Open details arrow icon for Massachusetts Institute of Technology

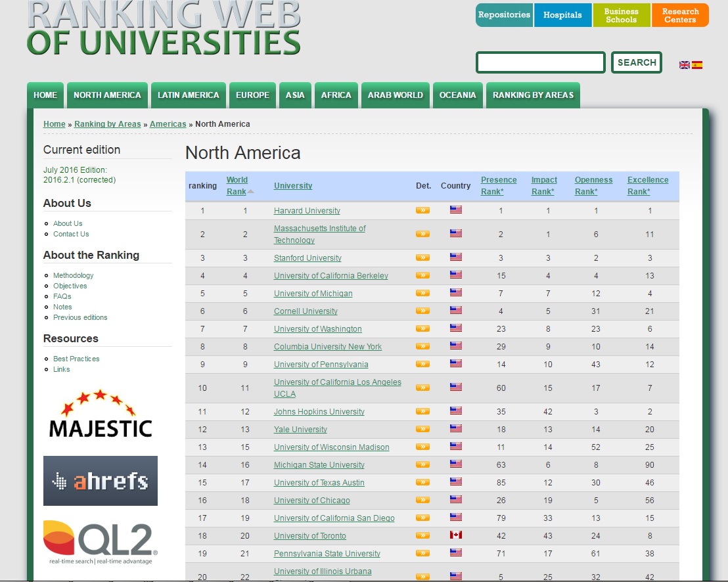coord(422,234)
